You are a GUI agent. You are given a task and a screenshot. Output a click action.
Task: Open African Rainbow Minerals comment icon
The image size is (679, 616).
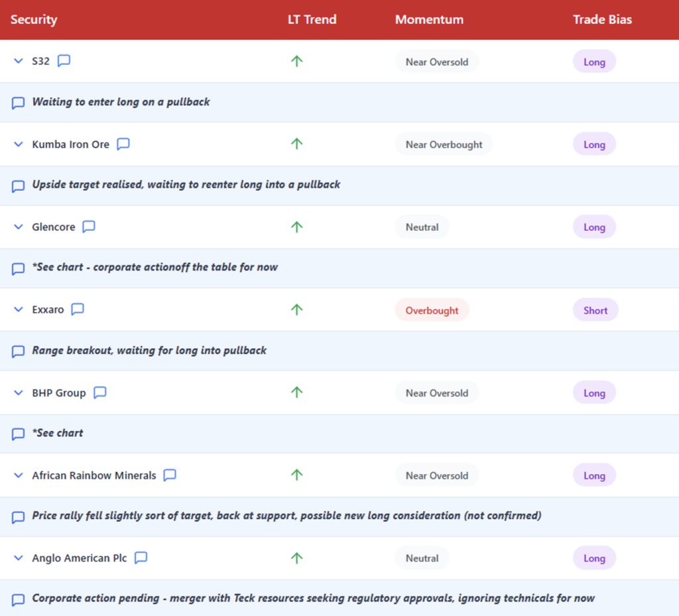point(170,475)
